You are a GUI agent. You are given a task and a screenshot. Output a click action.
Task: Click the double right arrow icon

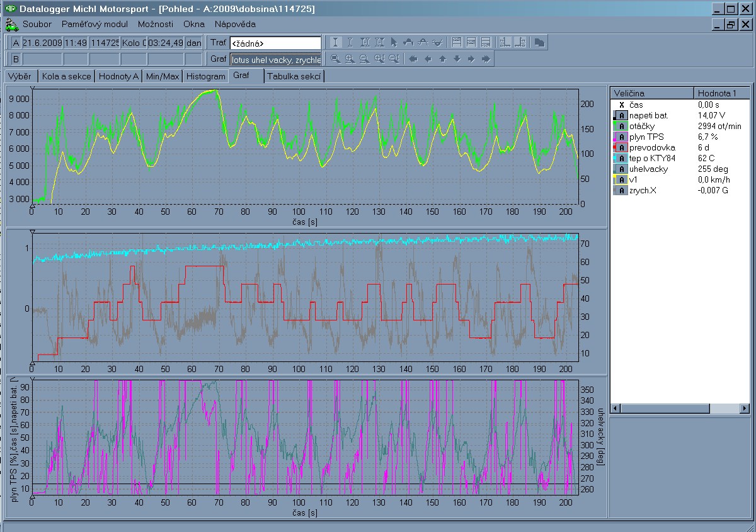tap(486, 59)
